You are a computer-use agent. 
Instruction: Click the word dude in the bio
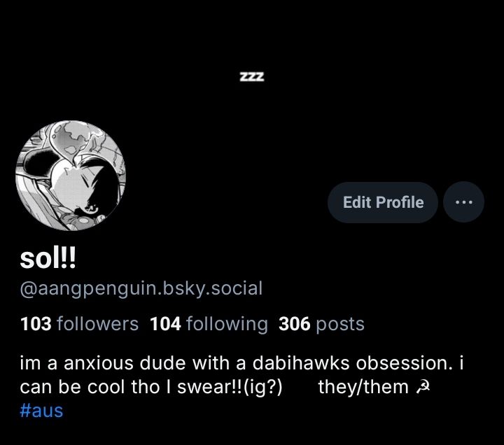(x=162, y=363)
